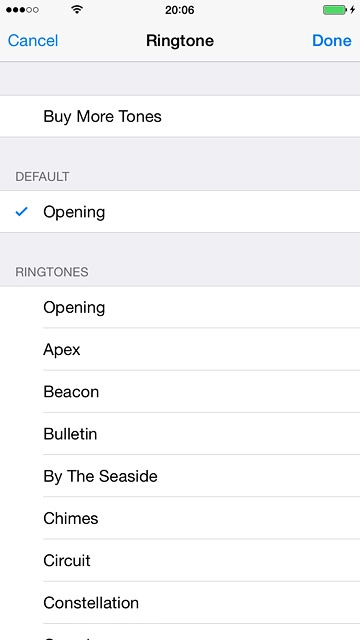Screen dimensions: 360x640
Task: Select the default Opening ringtone
Action: [x=180, y=212]
